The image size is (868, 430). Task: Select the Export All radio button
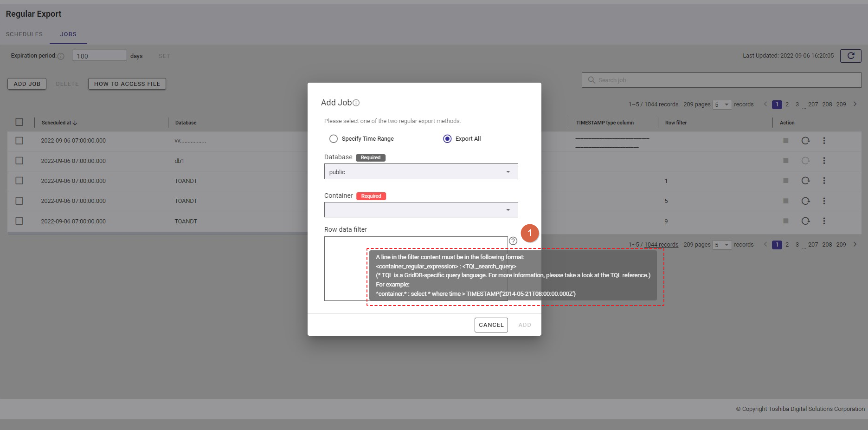[x=447, y=139]
